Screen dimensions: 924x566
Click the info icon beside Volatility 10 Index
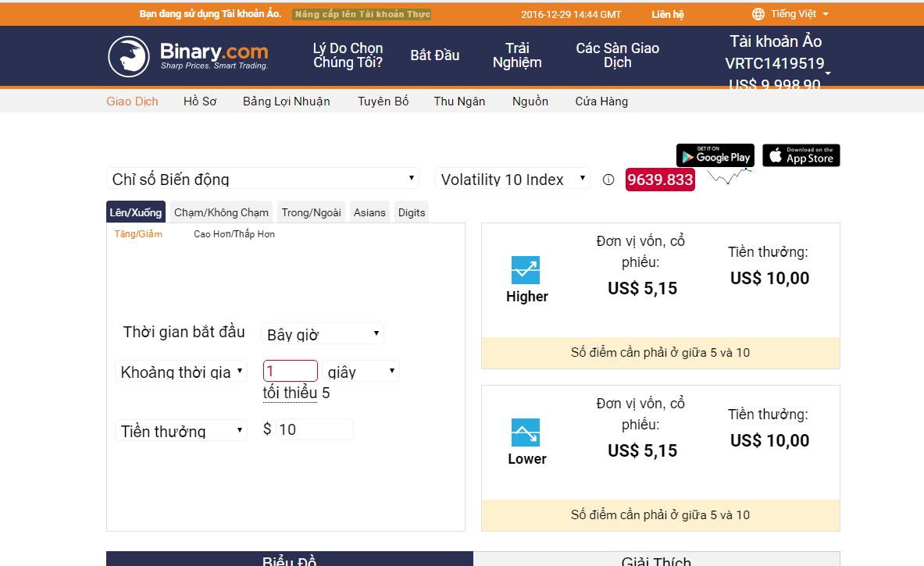(608, 180)
